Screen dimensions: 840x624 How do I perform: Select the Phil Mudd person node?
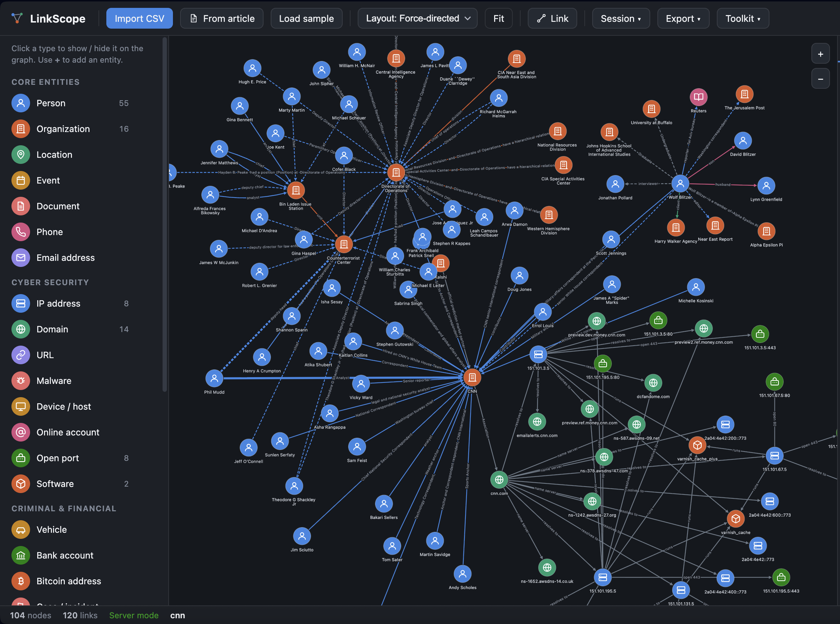click(x=214, y=378)
